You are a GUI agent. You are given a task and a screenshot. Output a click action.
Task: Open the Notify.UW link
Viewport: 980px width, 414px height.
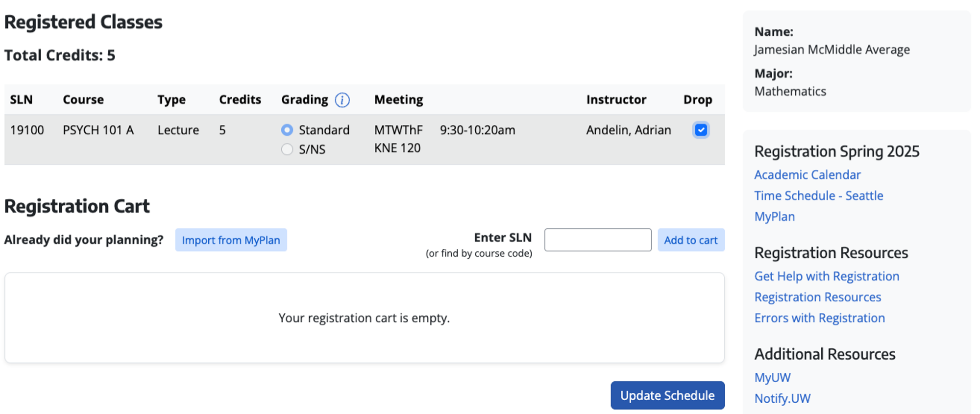pyautogui.click(x=782, y=398)
